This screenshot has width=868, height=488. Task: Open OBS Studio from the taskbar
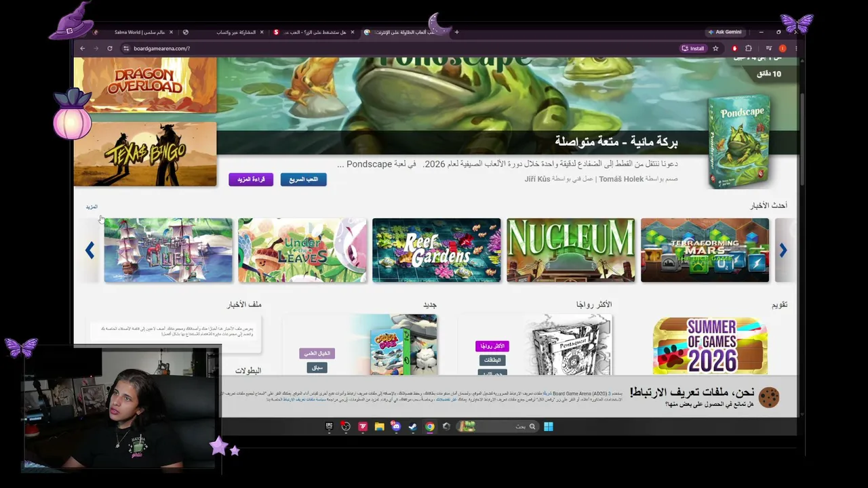(x=346, y=426)
